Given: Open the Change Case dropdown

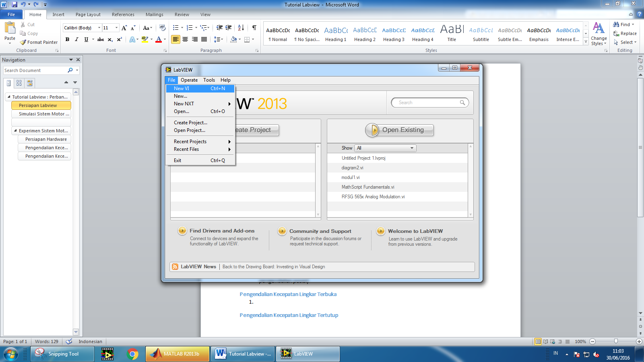Looking at the screenshot, I should click(x=148, y=28).
